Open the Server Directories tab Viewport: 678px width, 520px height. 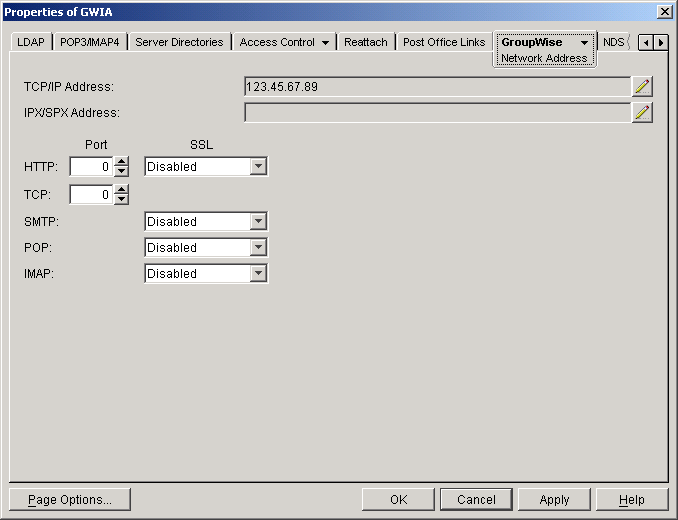pos(179,42)
